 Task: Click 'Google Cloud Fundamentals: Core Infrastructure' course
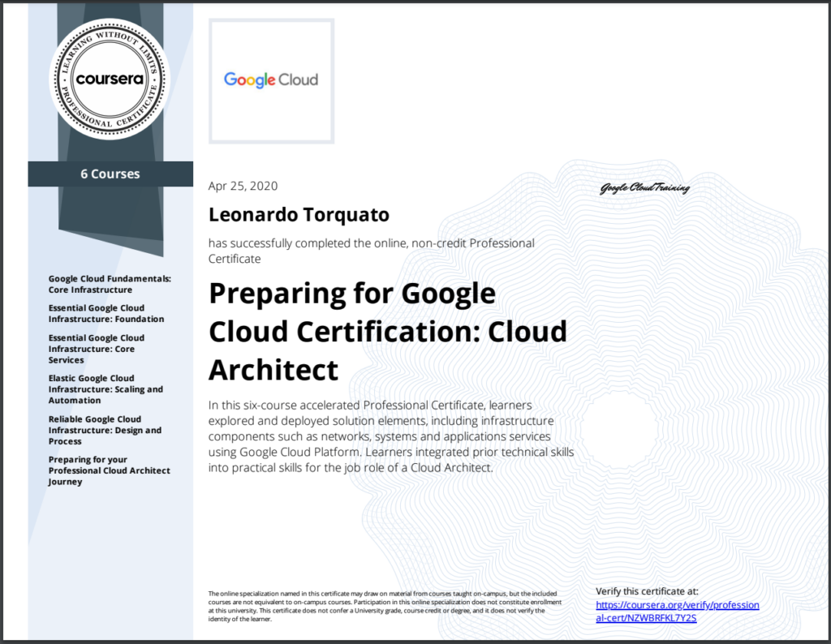click(x=110, y=284)
